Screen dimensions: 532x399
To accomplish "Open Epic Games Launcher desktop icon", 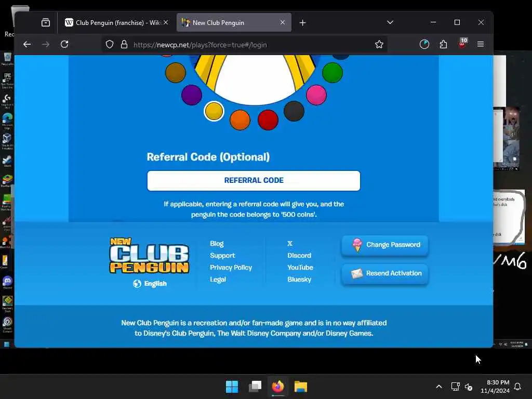I will (7, 80).
